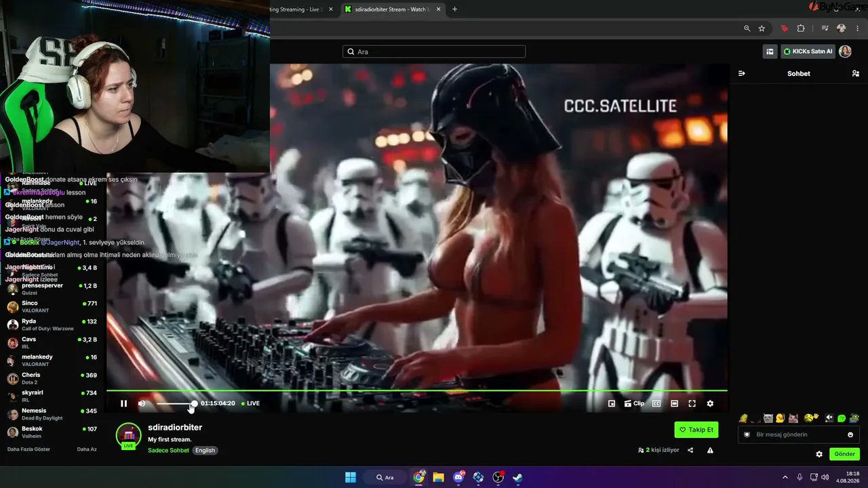
Task: Insert the yellow duck emote
Action: pyautogui.click(x=781, y=418)
